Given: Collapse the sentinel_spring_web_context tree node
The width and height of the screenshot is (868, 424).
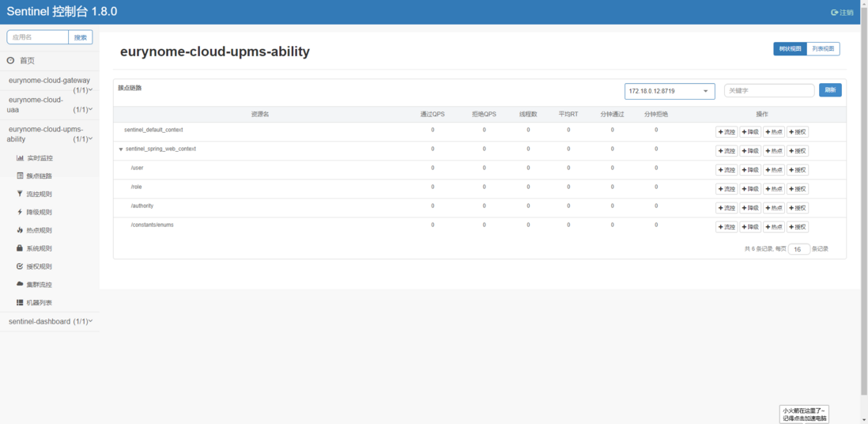Looking at the screenshot, I should click(x=121, y=149).
